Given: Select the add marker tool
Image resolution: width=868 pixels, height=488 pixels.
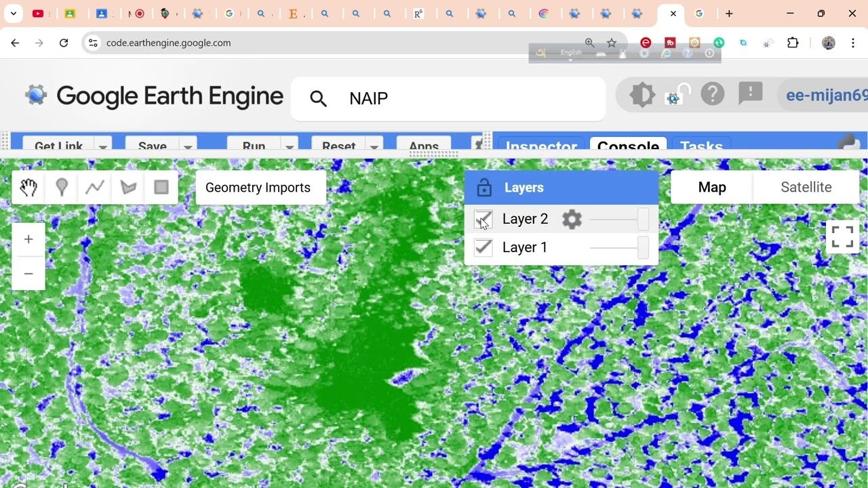Looking at the screenshot, I should click(x=62, y=187).
